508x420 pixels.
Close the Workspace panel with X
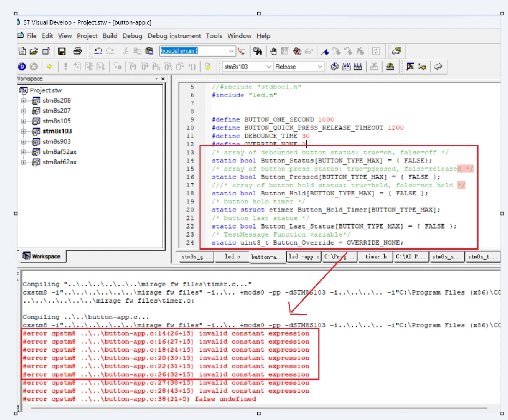click(x=162, y=79)
